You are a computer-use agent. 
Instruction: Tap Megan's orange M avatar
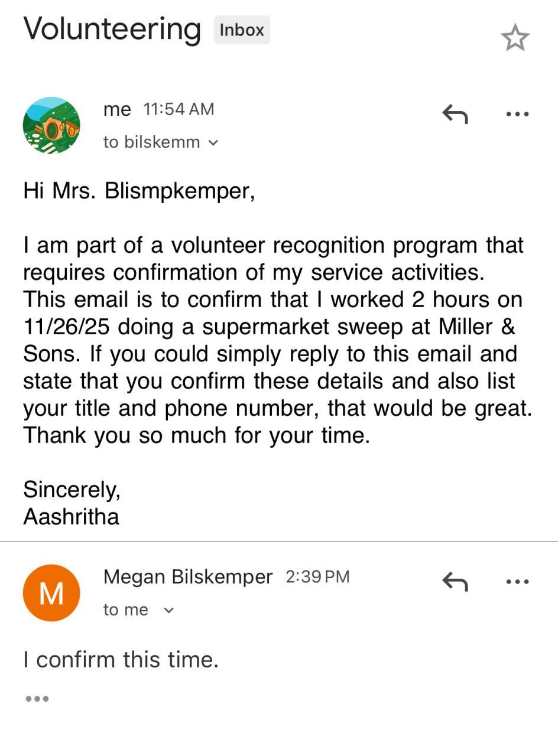click(51, 593)
